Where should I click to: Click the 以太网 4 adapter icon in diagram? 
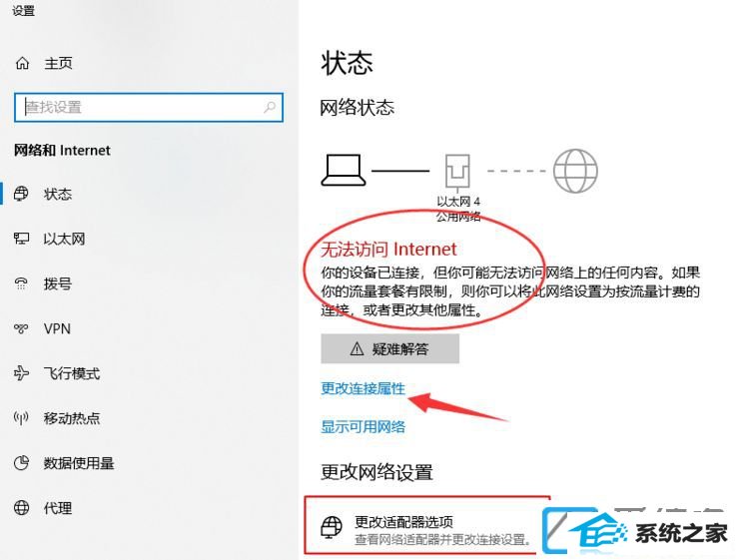pos(457,171)
